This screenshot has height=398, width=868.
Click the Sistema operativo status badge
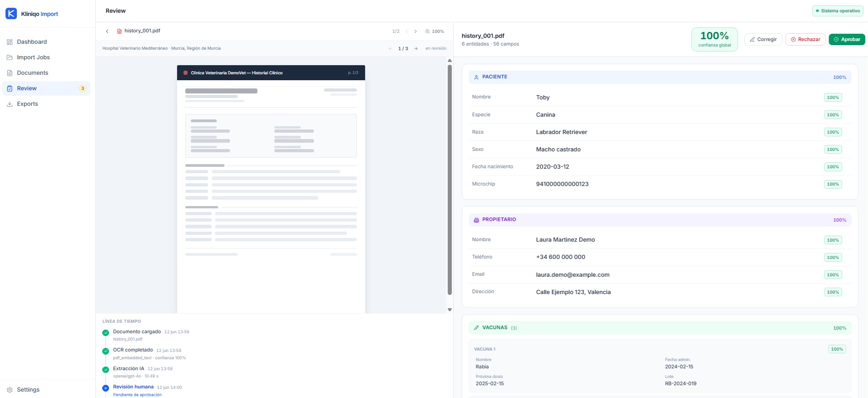[837, 11]
